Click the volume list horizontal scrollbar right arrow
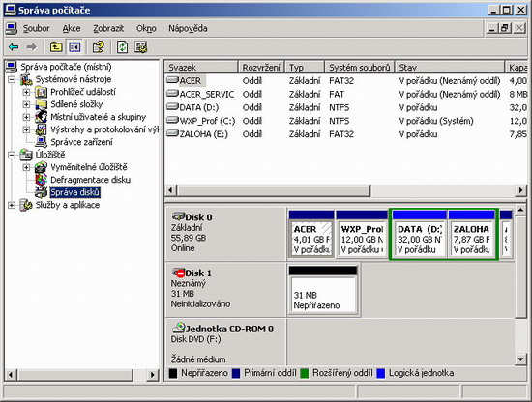Image resolution: width=532 pixels, height=402 pixels. (520, 190)
